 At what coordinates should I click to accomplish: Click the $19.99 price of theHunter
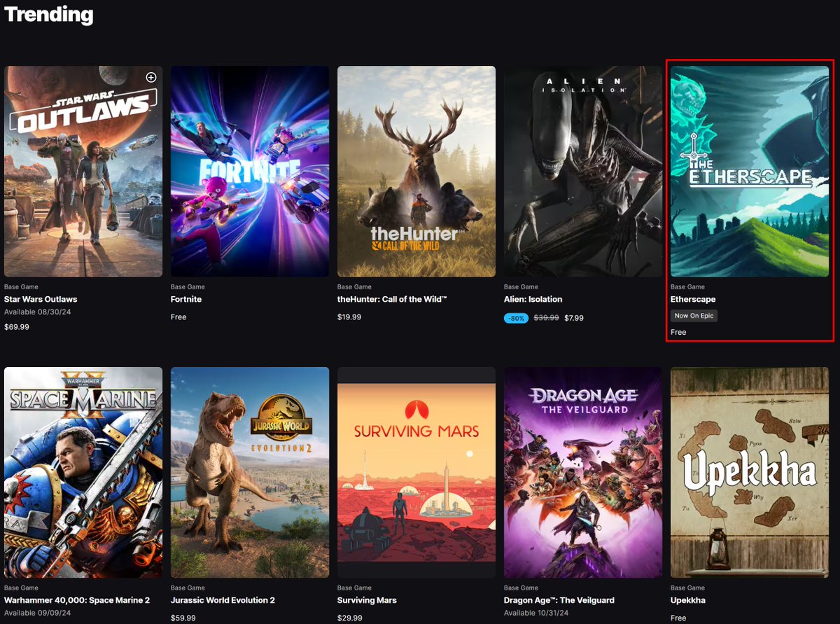point(349,317)
